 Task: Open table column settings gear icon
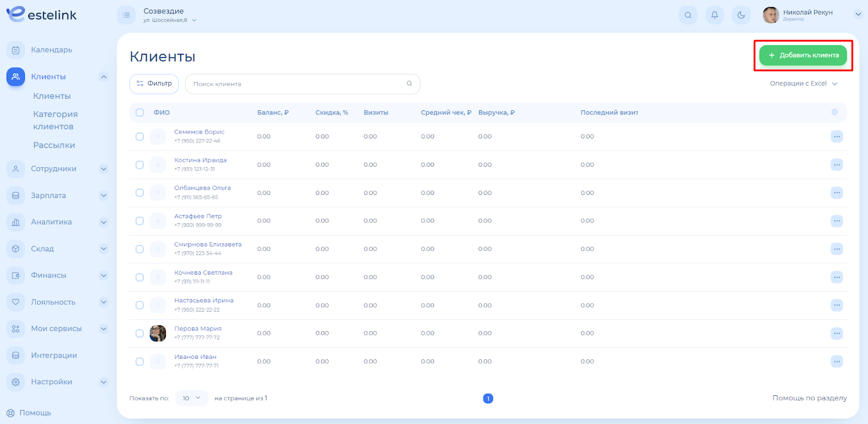pos(834,112)
